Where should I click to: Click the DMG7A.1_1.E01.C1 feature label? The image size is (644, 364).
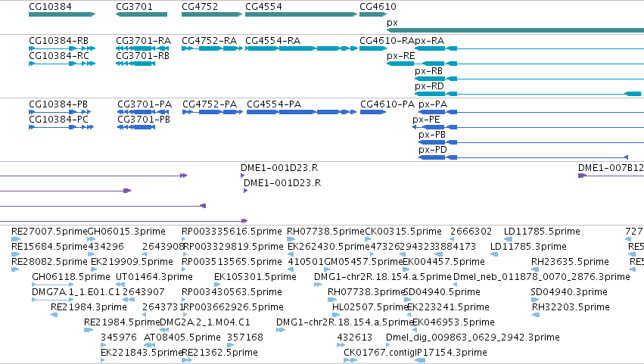coord(76,292)
